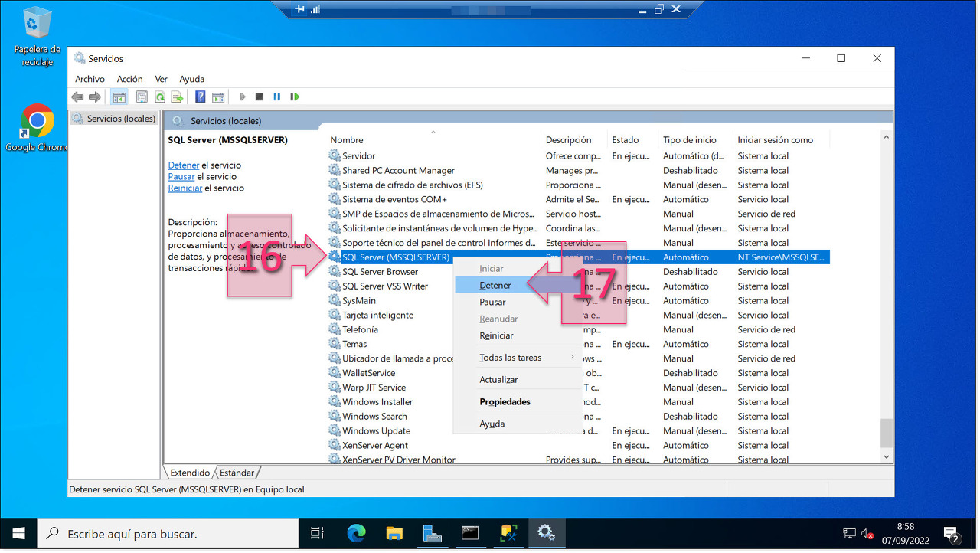This screenshot has height=553, width=980.
Task: Click the scrollbar up arrow in services list
Action: coord(887,138)
